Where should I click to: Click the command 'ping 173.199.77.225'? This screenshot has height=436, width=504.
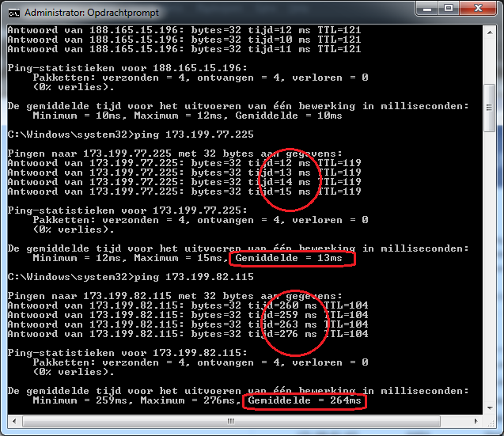coord(194,135)
